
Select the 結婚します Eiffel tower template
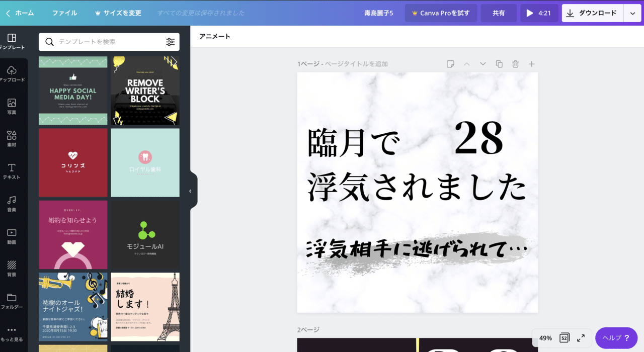[145, 307]
